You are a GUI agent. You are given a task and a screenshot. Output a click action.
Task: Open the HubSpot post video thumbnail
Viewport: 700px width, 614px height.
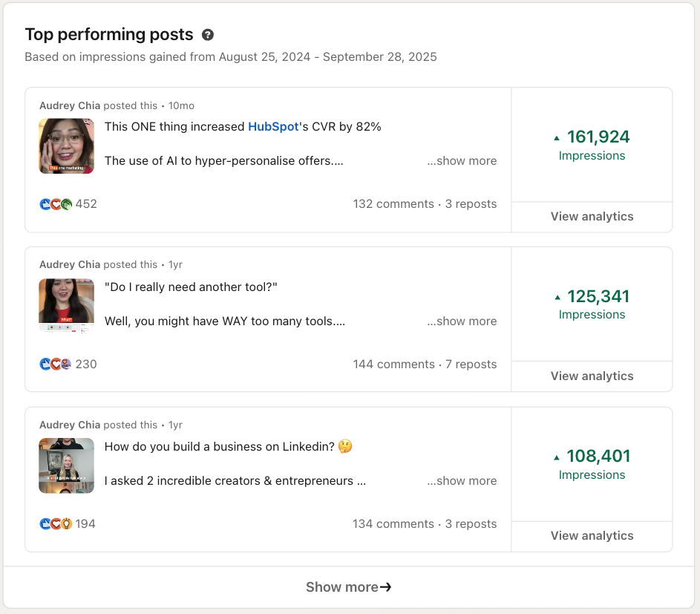click(x=67, y=146)
